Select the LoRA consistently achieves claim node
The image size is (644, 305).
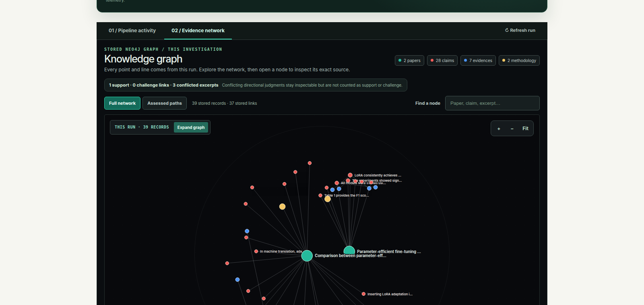tap(350, 175)
